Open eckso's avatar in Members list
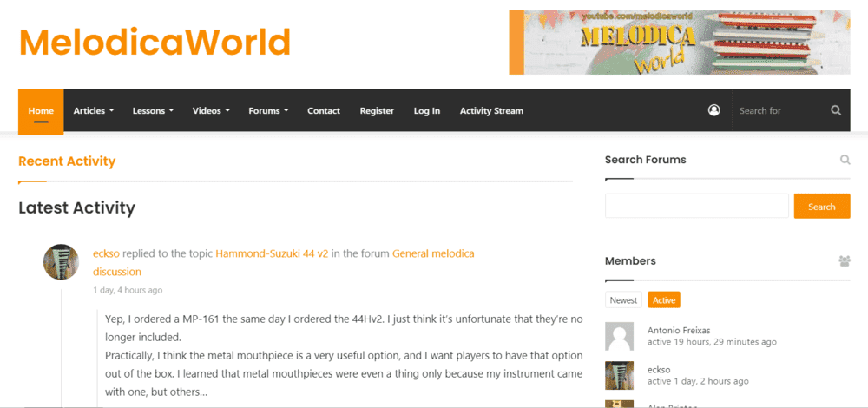 (x=620, y=375)
